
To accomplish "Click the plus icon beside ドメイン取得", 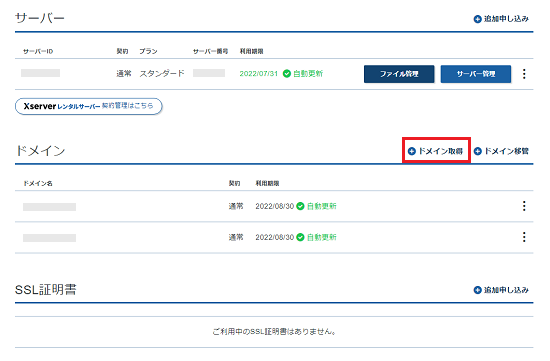I will 412,151.
